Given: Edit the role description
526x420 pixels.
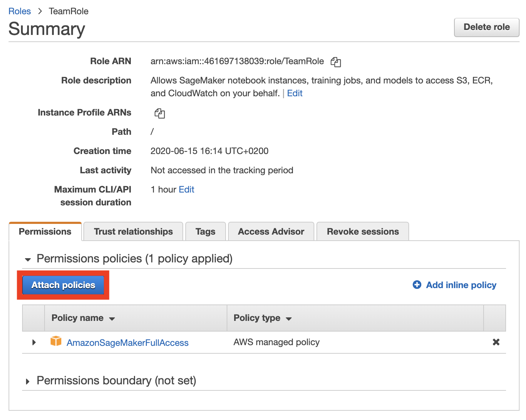Looking at the screenshot, I should click(295, 93).
